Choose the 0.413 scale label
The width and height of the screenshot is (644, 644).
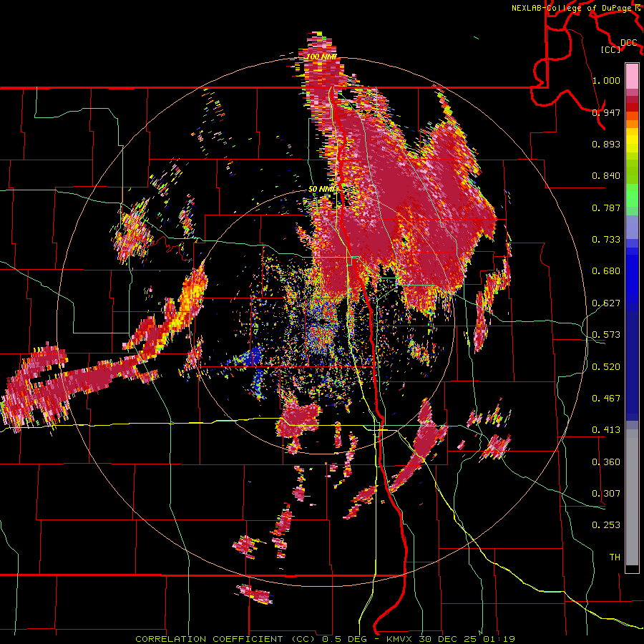click(606, 430)
